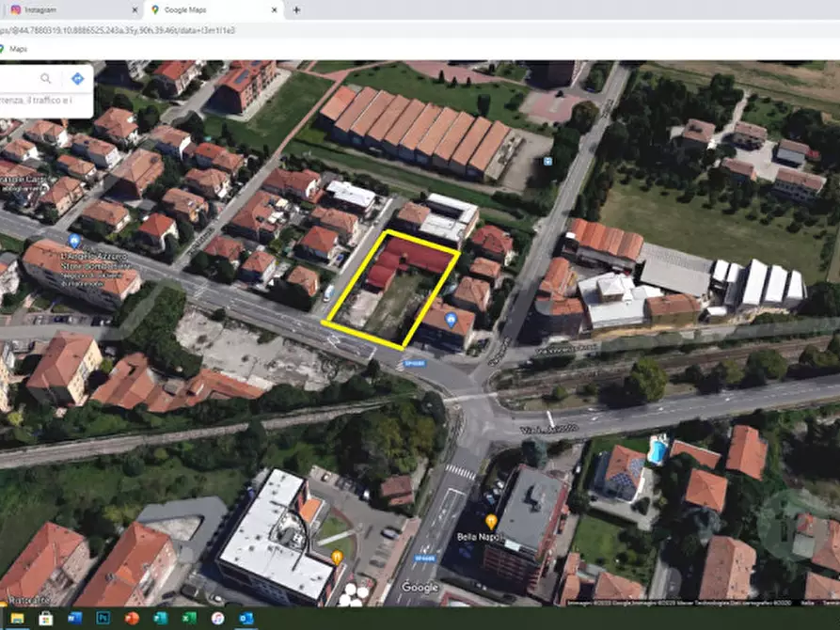Click the Google Maps search magnifier icon
This screenshot has width=840, height=630.
pyautogui.click(x=46, y=79)
